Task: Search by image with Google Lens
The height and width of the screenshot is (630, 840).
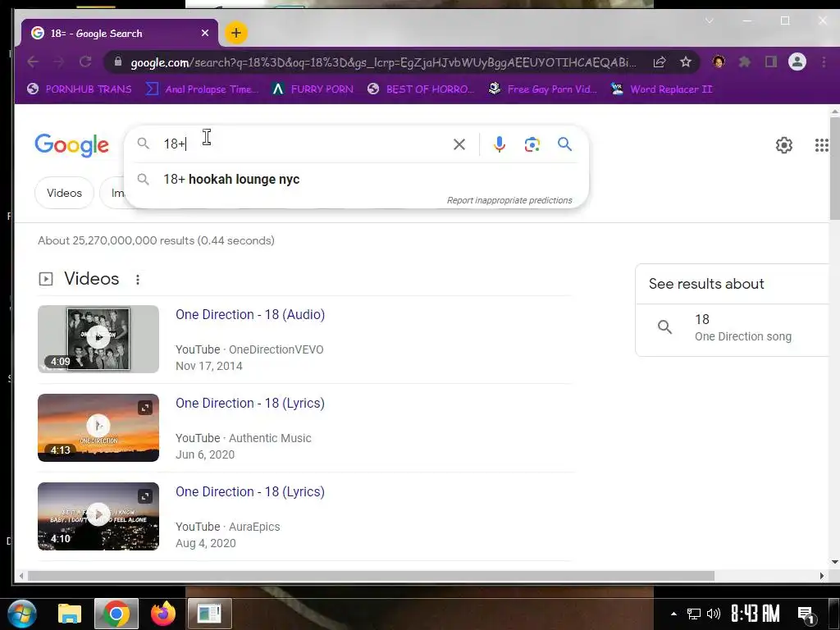Action: point(532,144)
